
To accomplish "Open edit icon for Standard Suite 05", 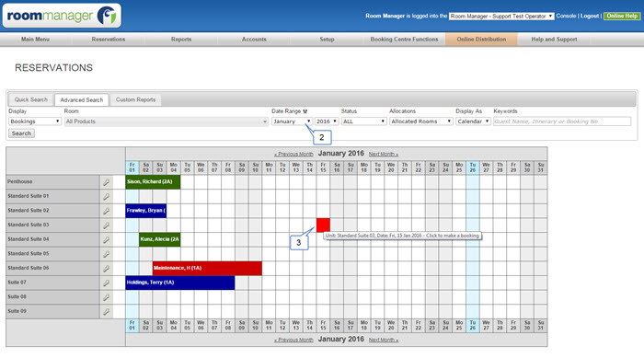I will (x=106, y=254).
